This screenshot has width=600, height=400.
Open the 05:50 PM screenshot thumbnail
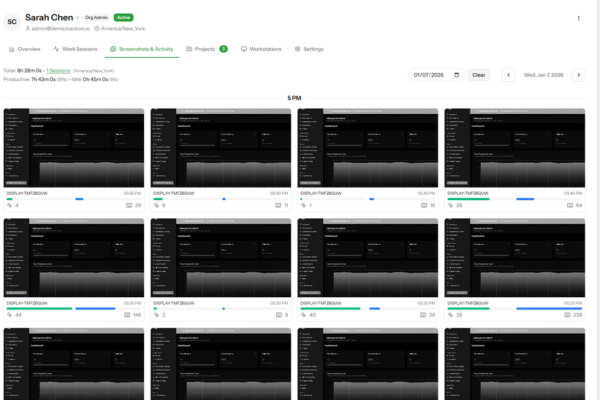(x=221, y=148)
